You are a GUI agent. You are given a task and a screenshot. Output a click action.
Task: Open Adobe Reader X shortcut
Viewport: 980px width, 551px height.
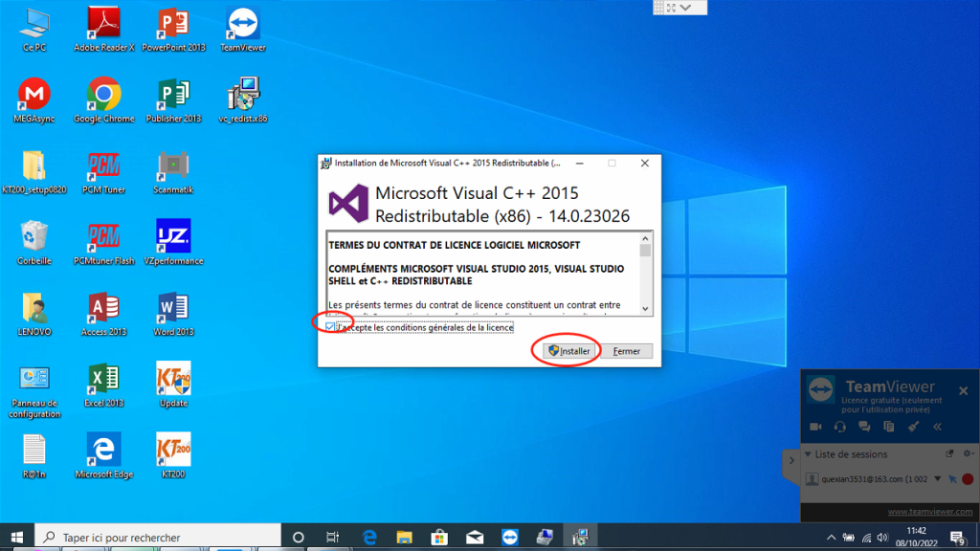tap(103, 30)
